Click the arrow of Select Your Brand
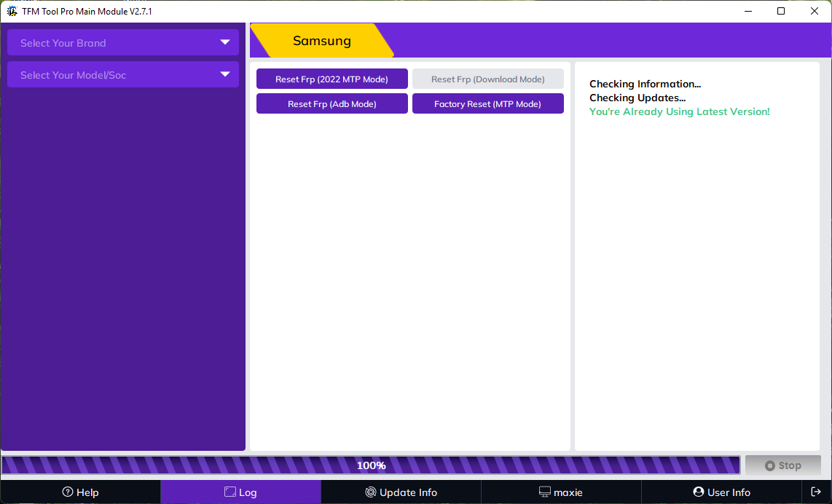 (x=225, y=42)
